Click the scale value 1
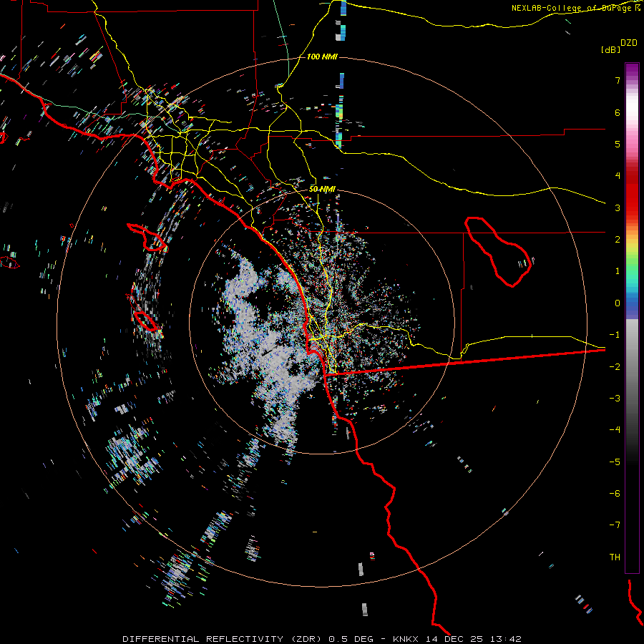Viewport: 644px width, 644px height. 618,271
